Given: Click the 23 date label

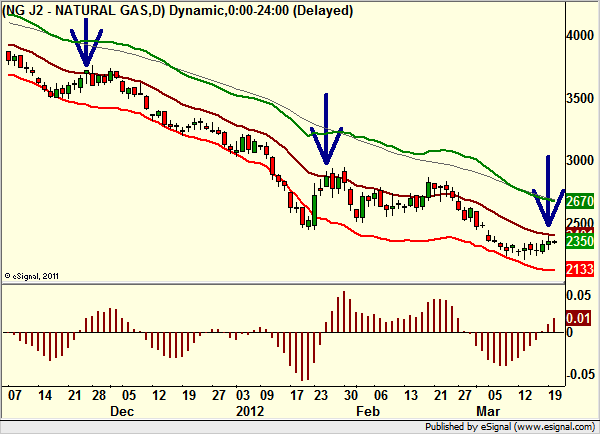Looking at the screenshot, I should click(x=321, y=395).
